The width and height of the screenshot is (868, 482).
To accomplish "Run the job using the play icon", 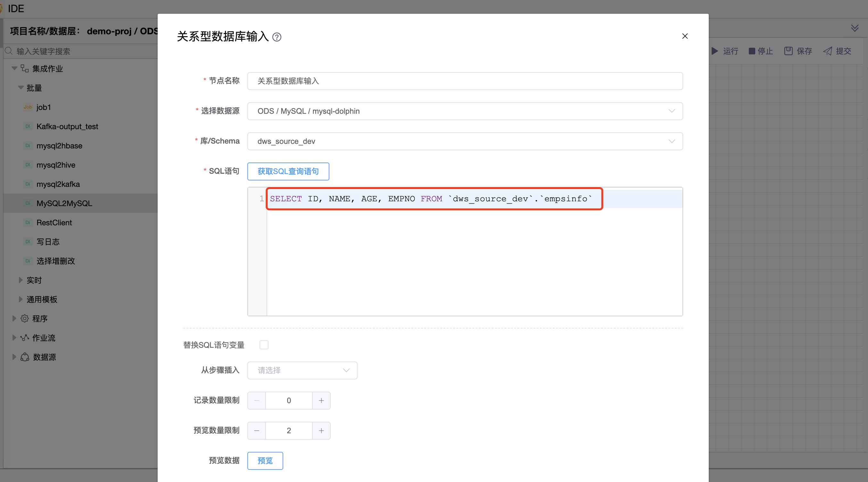I will [715, 51].
